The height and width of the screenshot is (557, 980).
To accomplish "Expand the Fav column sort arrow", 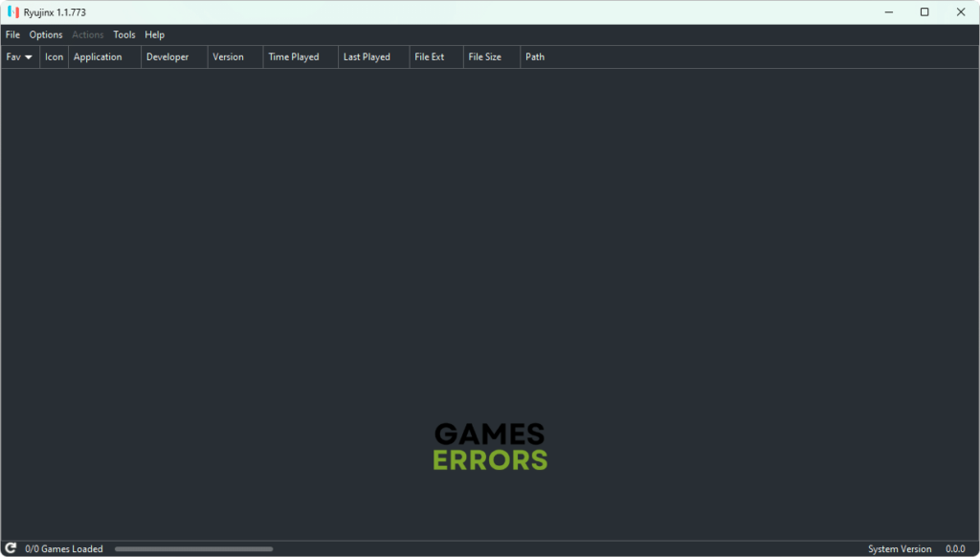I will point(29,57).
